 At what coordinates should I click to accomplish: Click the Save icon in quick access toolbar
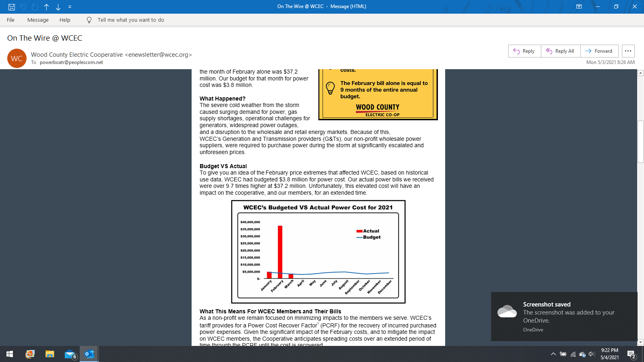pos(12,7)
